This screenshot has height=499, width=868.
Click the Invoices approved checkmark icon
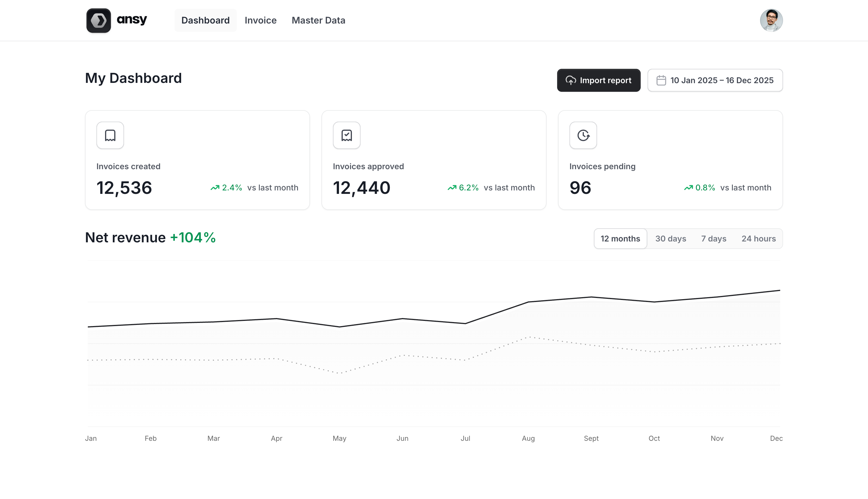346,135
